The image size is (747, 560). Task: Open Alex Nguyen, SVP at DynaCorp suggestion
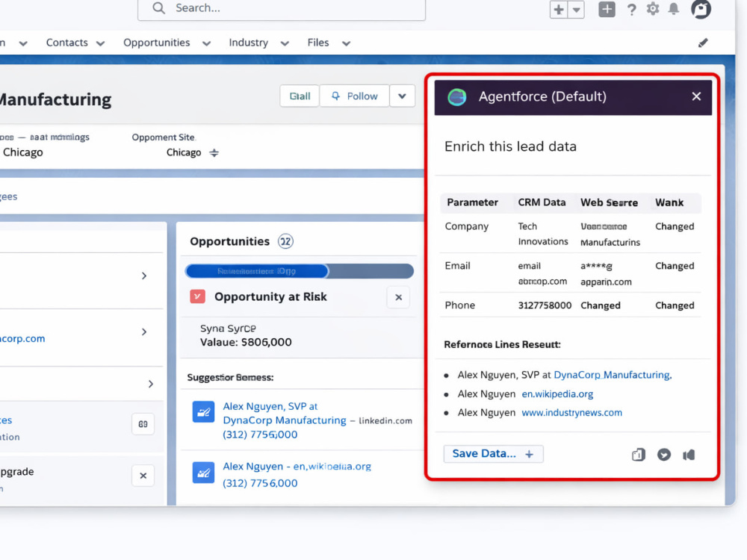(285, 414)
